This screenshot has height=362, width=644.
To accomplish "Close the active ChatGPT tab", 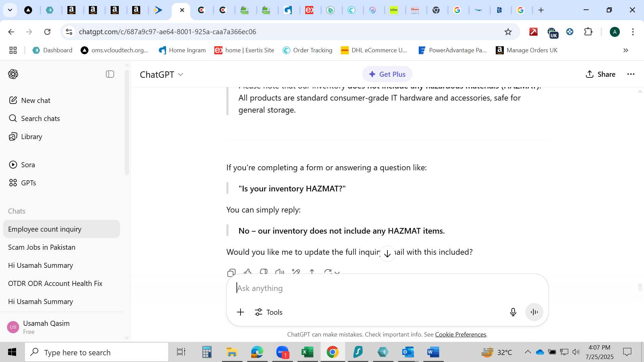I will pos(182,10).
